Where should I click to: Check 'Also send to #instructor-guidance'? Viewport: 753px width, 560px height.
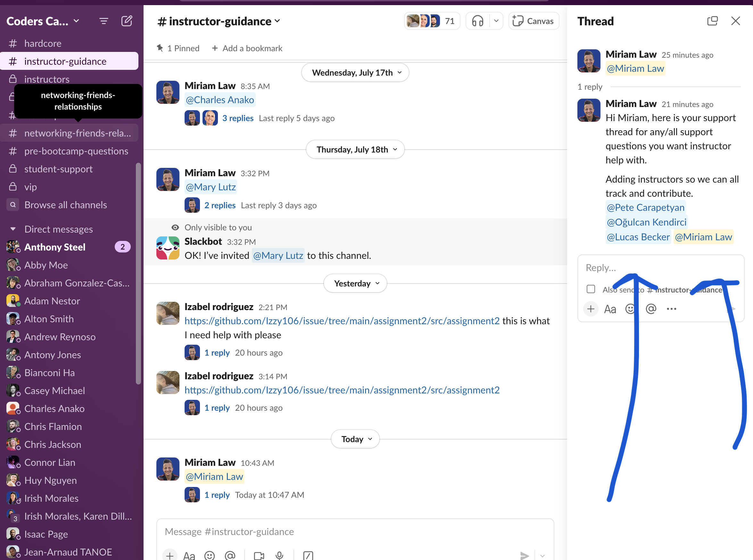pyautogui.click(x=591, y=289)
